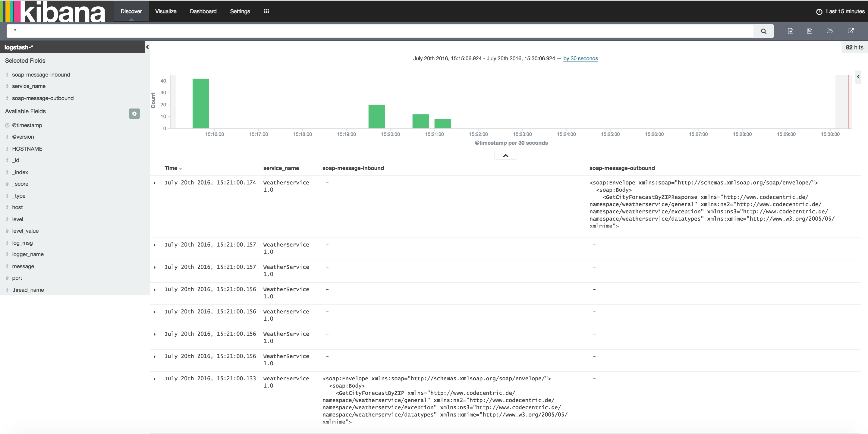Open the Dashboard tab

[203, 11]
